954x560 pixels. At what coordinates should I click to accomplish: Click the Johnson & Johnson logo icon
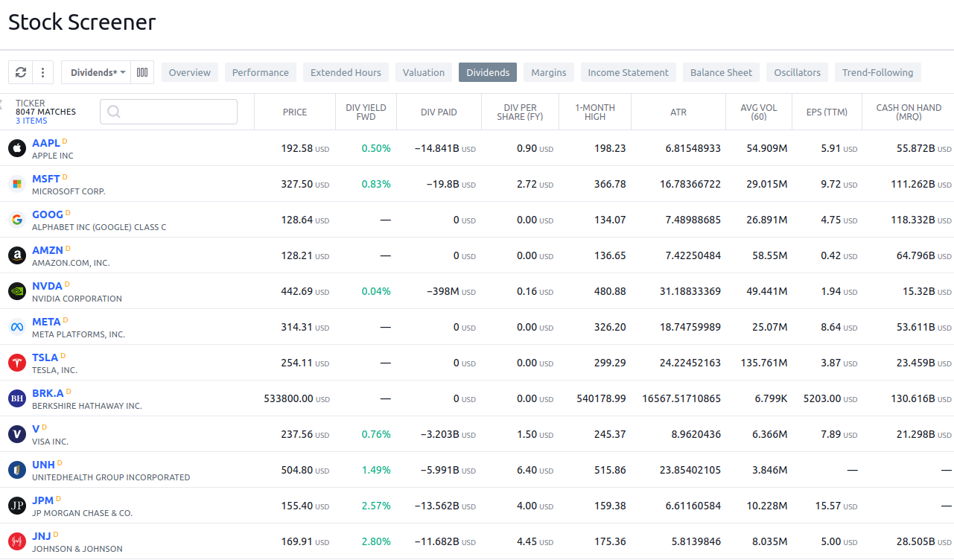[17, 541]
